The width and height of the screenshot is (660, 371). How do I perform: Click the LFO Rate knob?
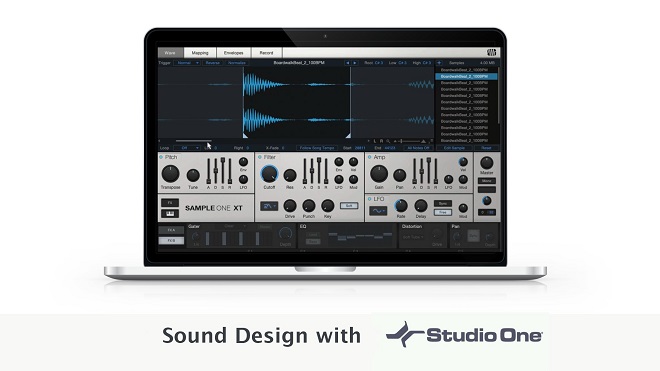pos(401,206)
